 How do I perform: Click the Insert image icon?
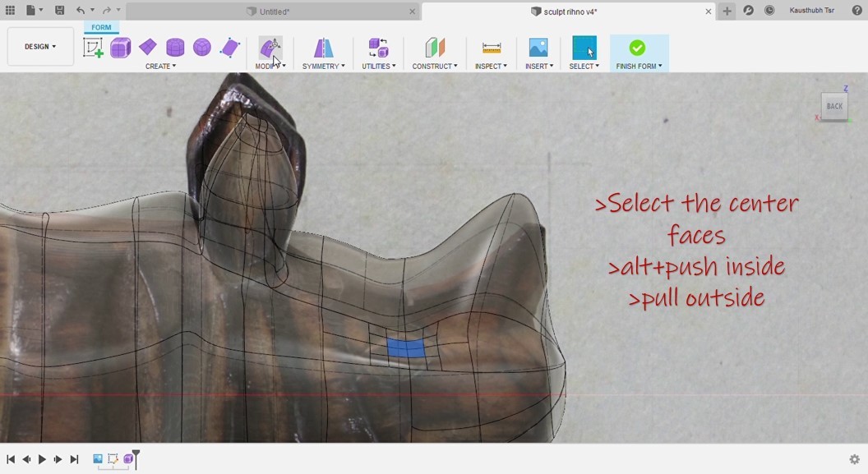click(x=538, y=48)
